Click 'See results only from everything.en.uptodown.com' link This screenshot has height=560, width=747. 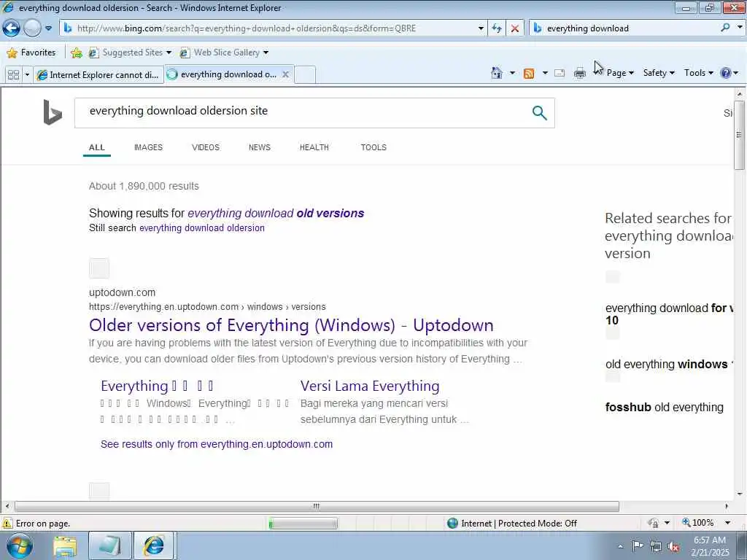tap(217, 444)
